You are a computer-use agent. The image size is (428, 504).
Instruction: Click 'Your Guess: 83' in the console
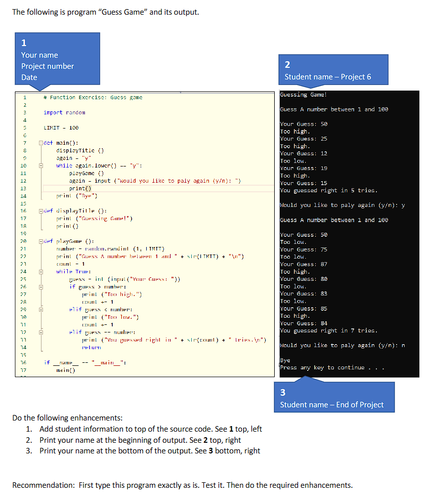[x=304, y=294]
